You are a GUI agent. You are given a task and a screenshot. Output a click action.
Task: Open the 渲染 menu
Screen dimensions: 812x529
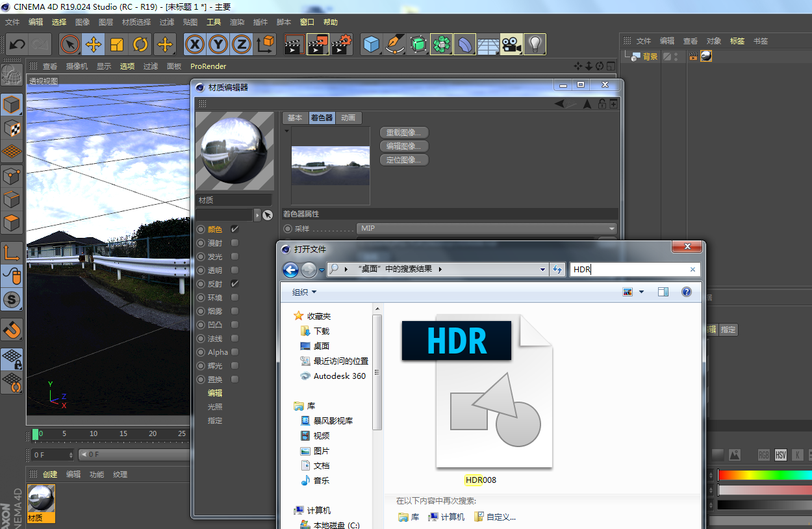coord(237,22)
